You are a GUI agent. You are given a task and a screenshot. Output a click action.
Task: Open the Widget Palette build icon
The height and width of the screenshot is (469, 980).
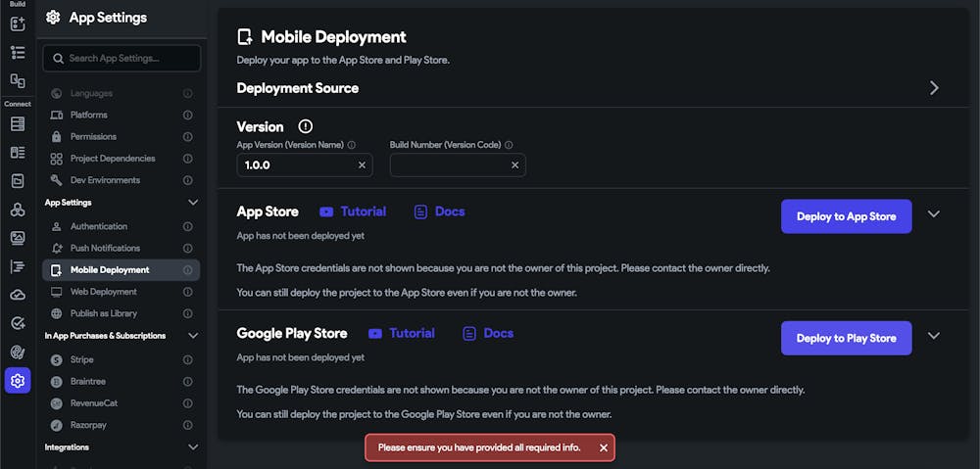pyautogui.click(x=18, y=23)
